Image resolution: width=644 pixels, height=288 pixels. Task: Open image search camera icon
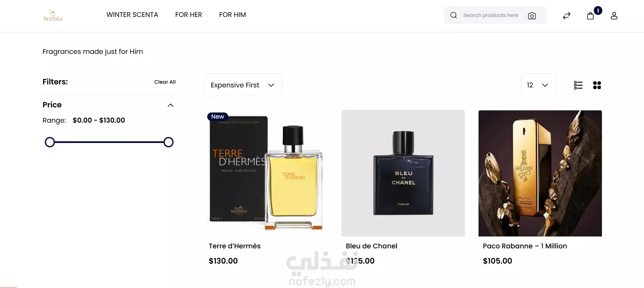coord(532,16)
